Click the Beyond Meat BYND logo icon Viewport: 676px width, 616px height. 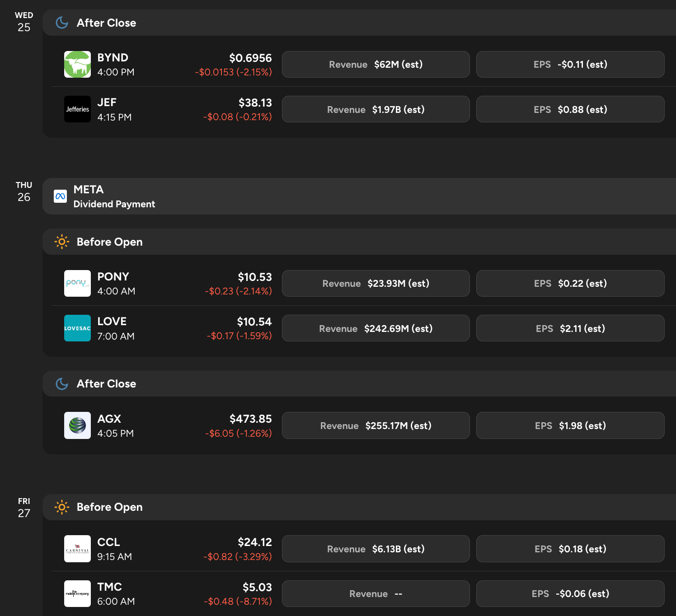tap(77, 64)
